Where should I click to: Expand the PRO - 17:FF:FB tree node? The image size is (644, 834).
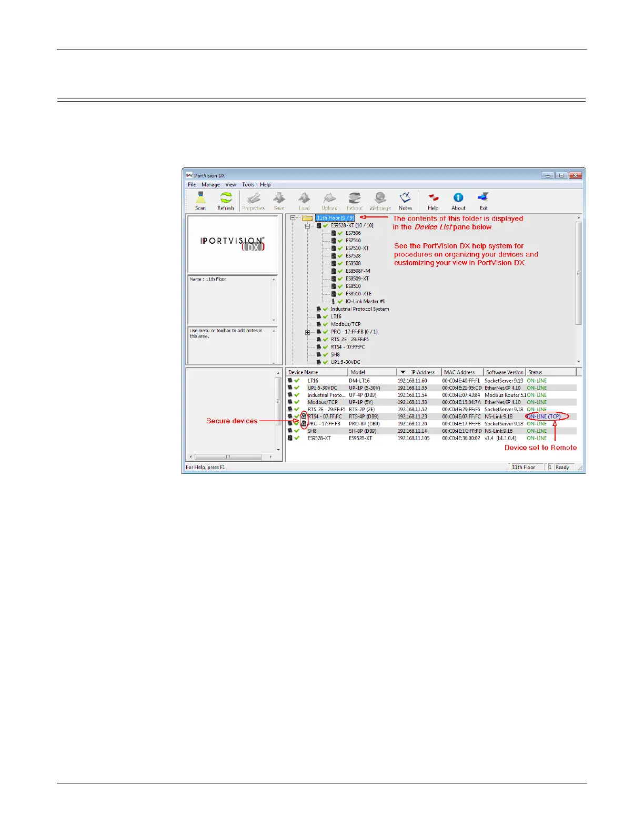[x=308, y=332]
